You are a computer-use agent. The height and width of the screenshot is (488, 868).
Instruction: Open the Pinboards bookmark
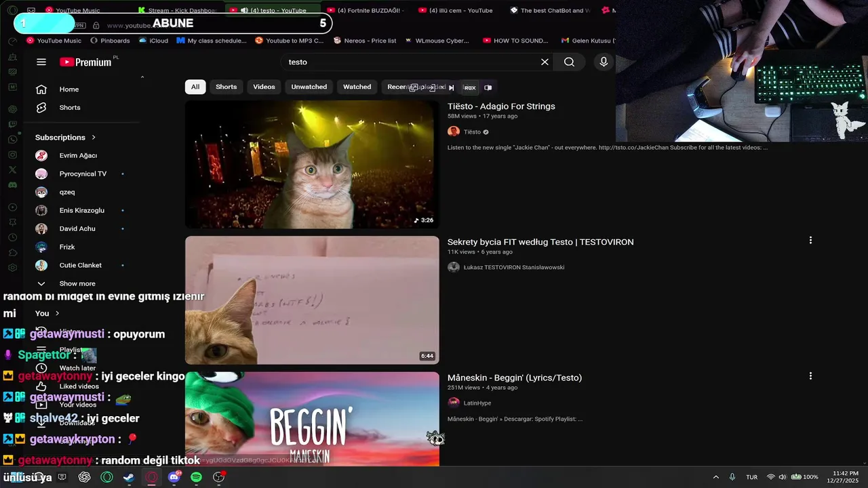coord(109,41)
